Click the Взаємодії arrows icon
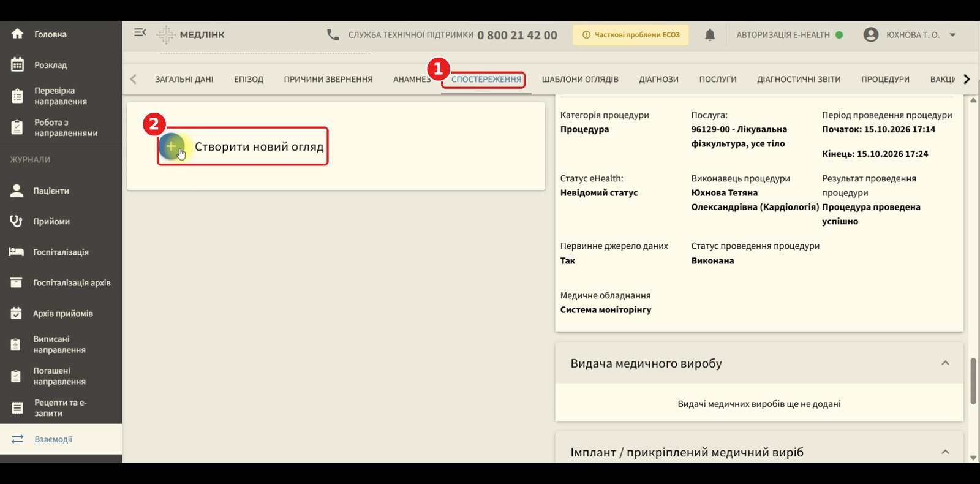980x484 pixels. pyautogui.click(x=17, y=439)
